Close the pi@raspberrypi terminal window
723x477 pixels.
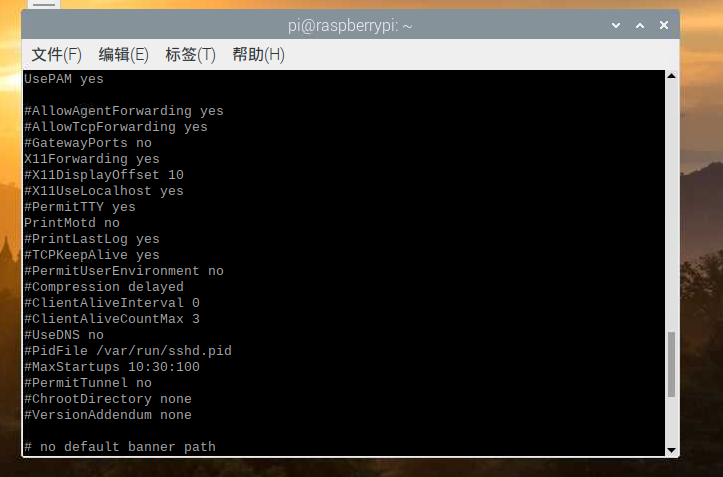coord(664,25)
